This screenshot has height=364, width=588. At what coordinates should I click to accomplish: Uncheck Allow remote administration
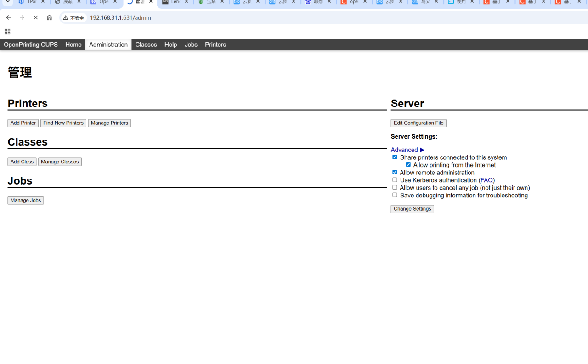pyautogui.click(x=395, y=172)
